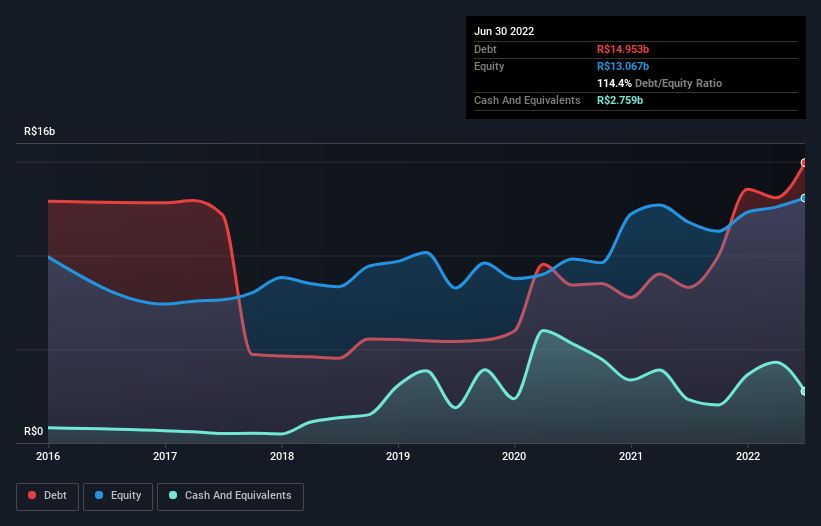Toggle the Equity legend button
821x526 pixels.
click(x=118, y=496)
